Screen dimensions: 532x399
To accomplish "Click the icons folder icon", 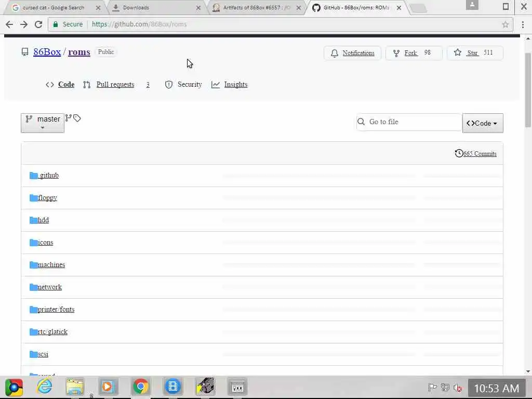I will pos(33,243).
